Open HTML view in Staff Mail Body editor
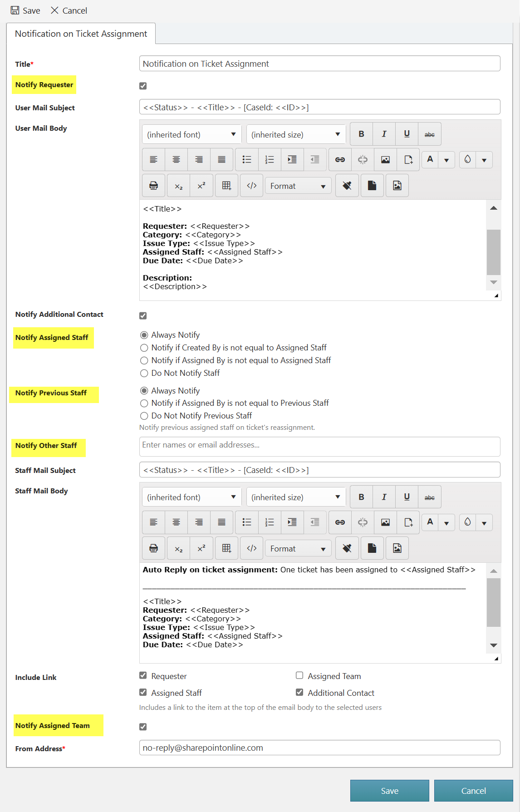The height and width of the screenshot is (812, 520). click(x=251, y=548)
